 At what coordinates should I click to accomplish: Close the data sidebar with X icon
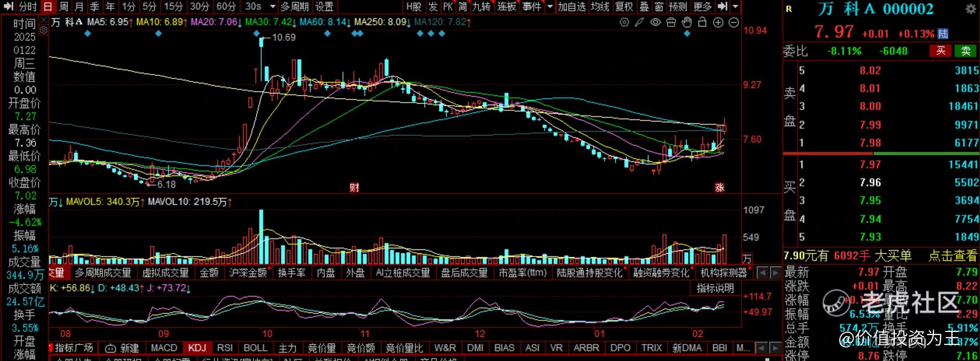(43, 20)
